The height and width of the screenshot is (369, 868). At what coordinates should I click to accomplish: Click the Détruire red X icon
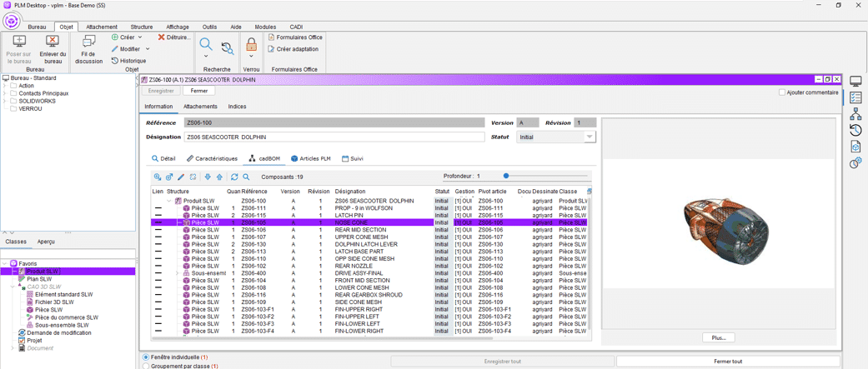coord(162,37)
